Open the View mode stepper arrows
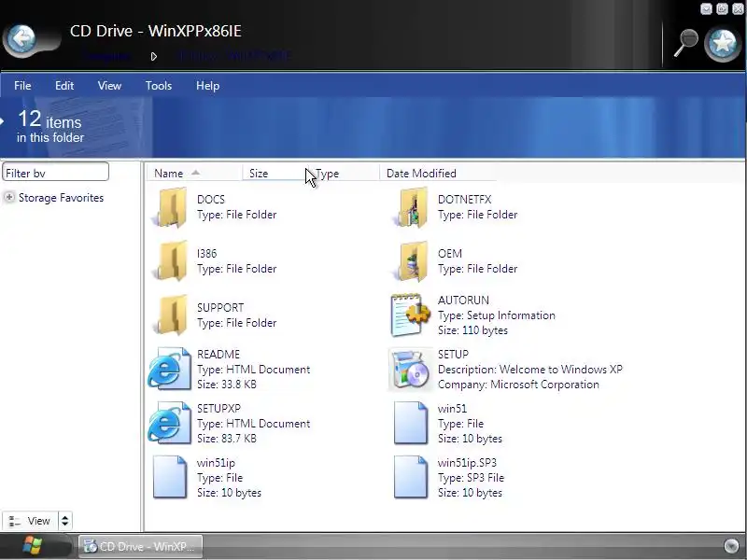The width and height of the screenshot is (747, 560). 64,521
